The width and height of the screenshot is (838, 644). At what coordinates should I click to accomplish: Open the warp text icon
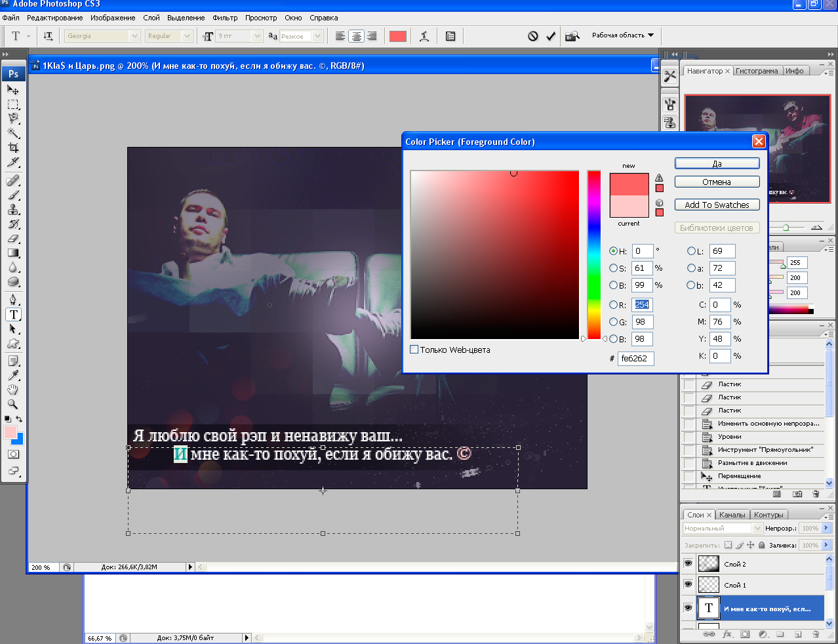coord(424,36)
